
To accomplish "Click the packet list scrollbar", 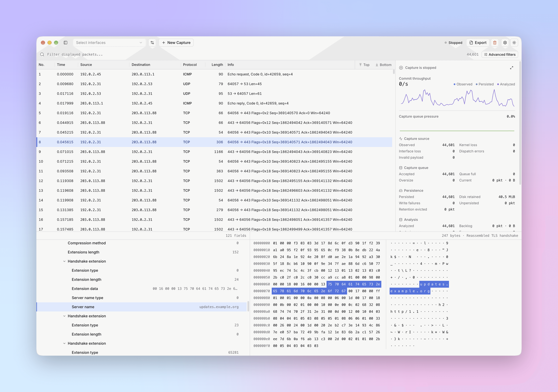I will click(x=394, y=72).
